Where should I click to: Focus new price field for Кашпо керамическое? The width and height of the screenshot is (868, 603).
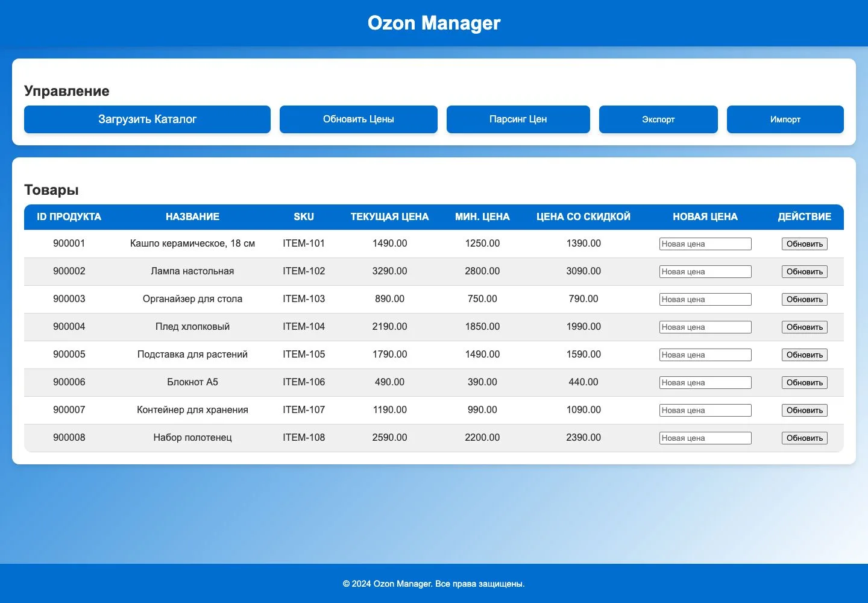tap(705, 244)
